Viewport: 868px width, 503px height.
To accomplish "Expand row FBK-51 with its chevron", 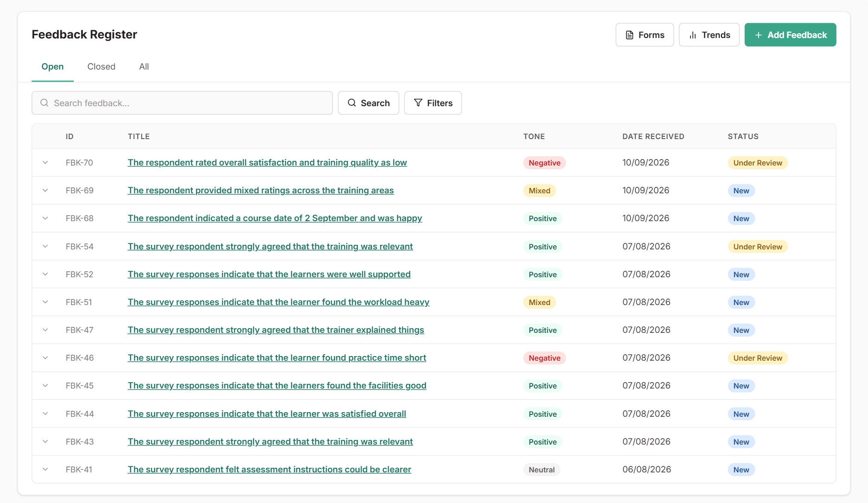I will 45,302.
